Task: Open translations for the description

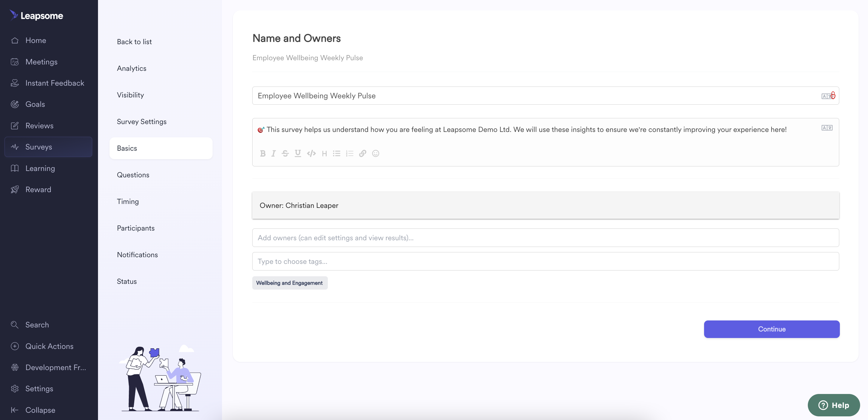Action: [827, 128]
